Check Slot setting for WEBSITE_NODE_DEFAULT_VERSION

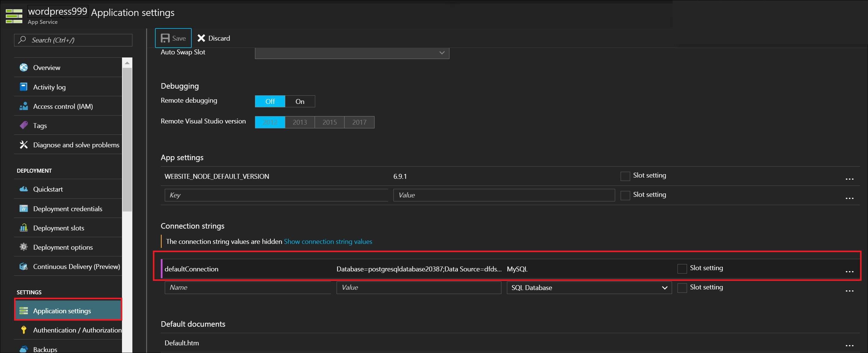(x=625, y=176)
